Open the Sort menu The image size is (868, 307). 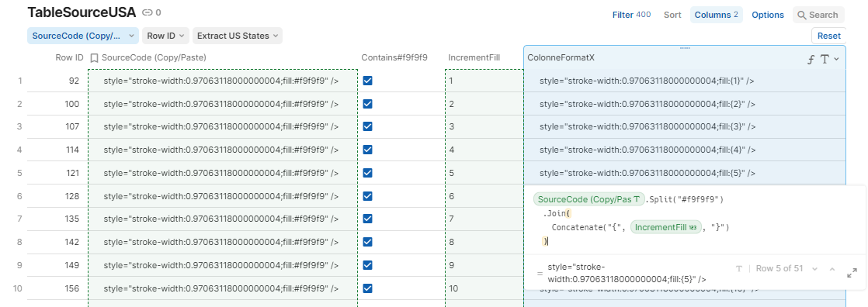[x=672, y=15]
